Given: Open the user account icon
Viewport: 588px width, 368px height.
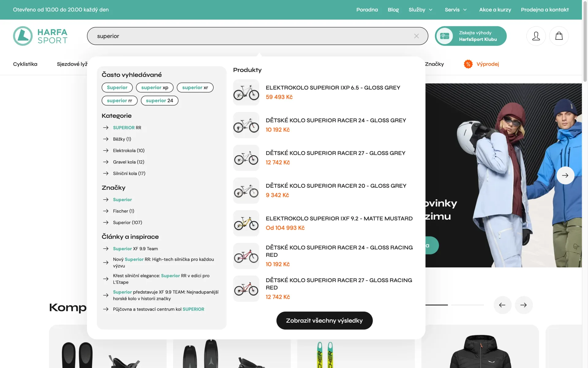Looking at the screenshot, I should [536, 36].
